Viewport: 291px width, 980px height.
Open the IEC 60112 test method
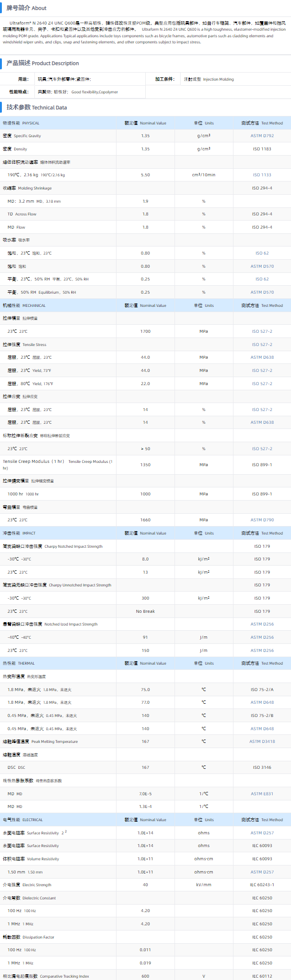[262, 976]
